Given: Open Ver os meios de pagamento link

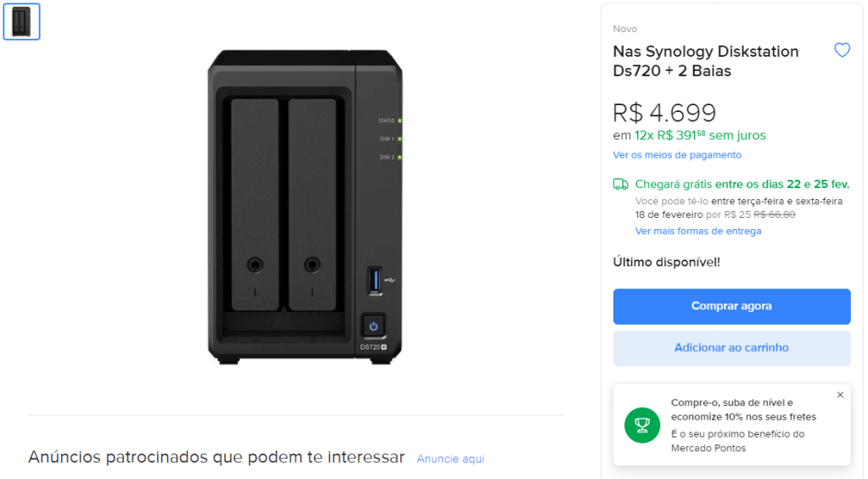Looking at the screenshot, I should click(677, 155).
